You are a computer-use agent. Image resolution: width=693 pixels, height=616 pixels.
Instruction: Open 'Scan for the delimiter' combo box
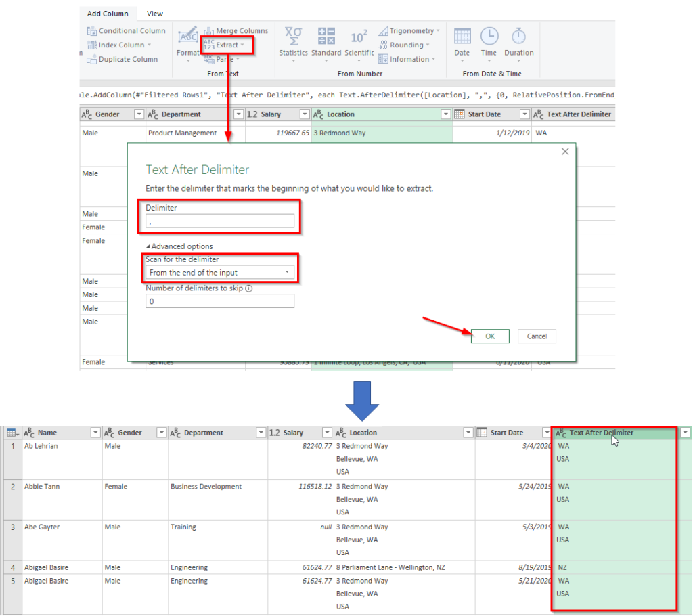[x=220, y=273]
